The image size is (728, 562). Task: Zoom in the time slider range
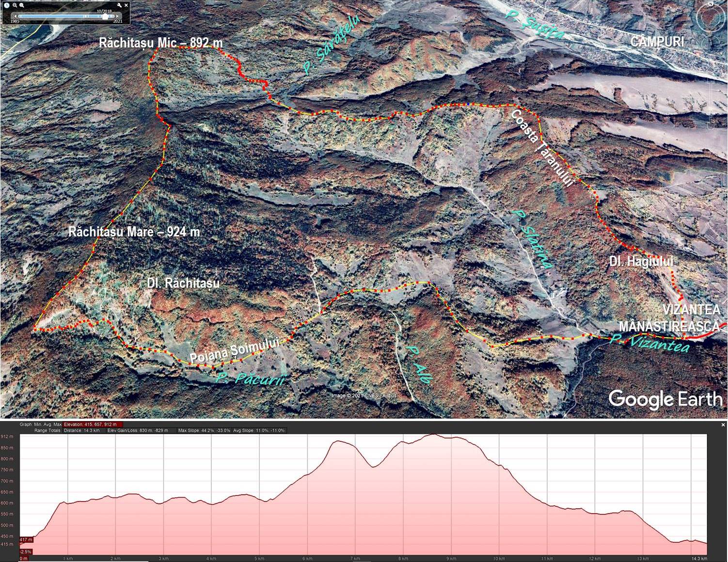point(22,5)
